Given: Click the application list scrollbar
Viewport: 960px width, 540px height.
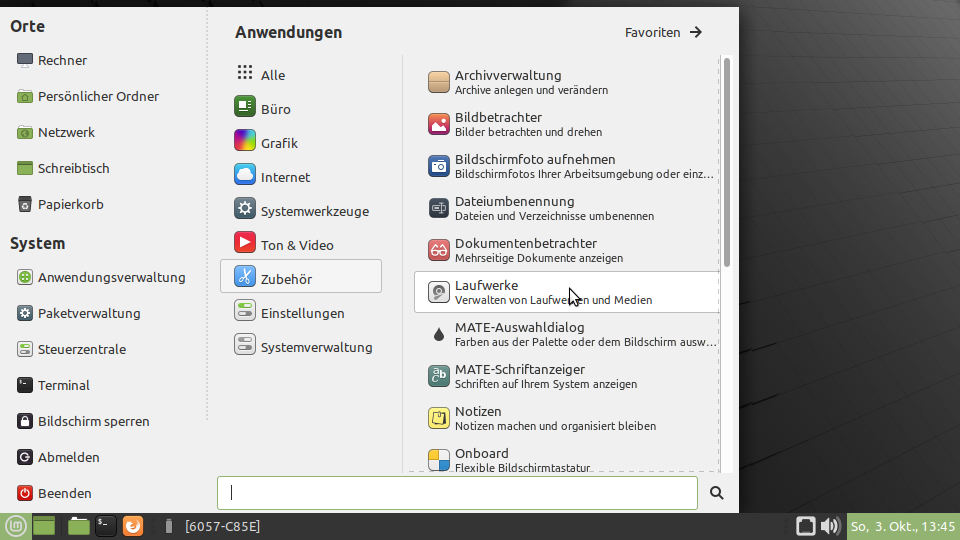Looking at the screenshot, I should [x=727, y=162].
